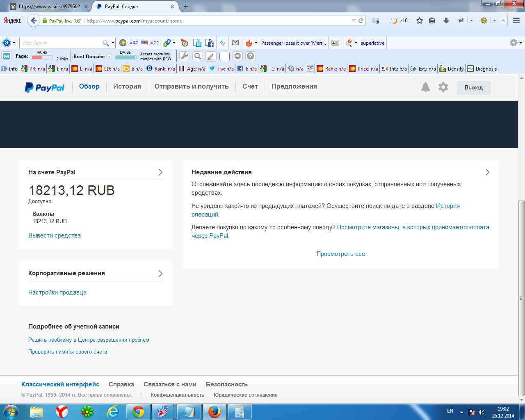Switch to Классический интерфейс in footer
The image size is (525, 420).
pos(60,384)
